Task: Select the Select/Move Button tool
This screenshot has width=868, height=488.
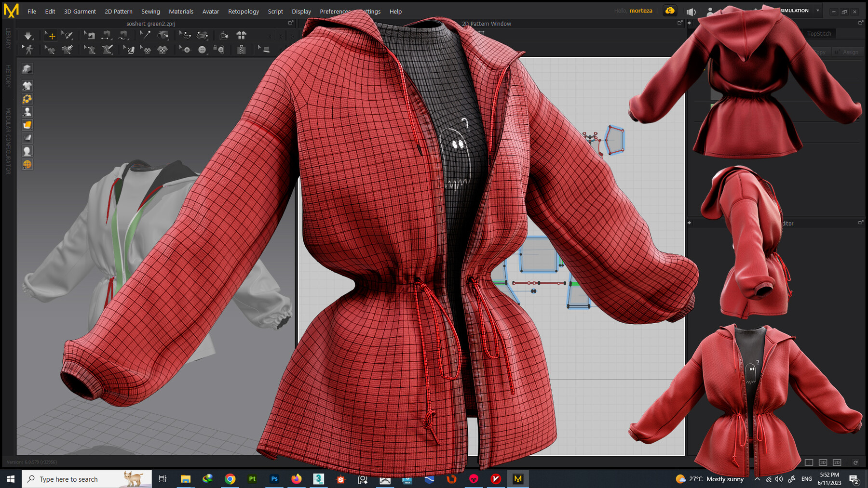Action: (x=185, y=50)
